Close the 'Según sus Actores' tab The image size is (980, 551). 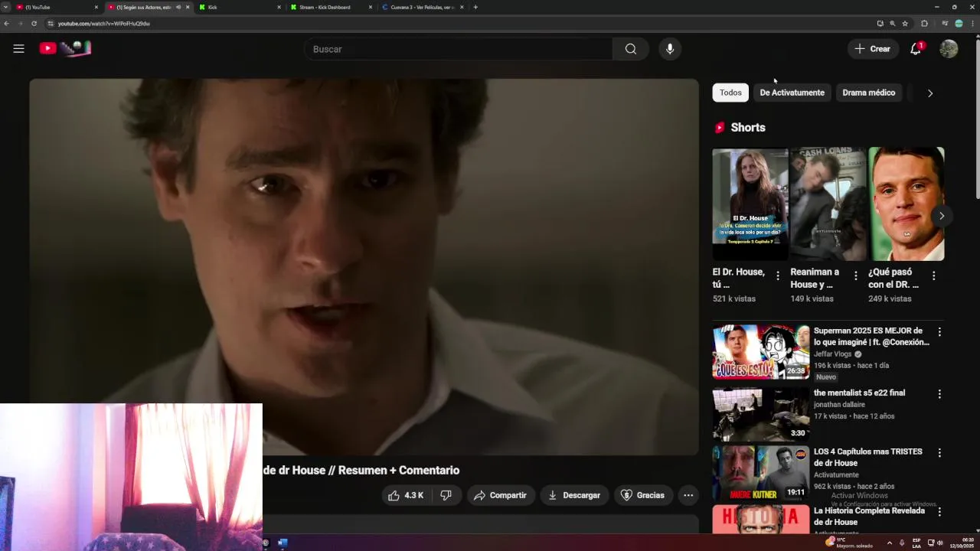pos(188,7)
